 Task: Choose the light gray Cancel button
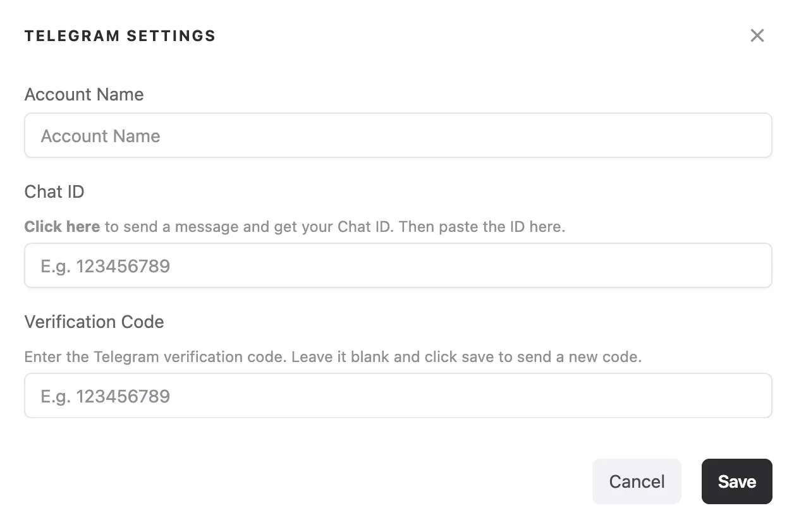point(637,481)
